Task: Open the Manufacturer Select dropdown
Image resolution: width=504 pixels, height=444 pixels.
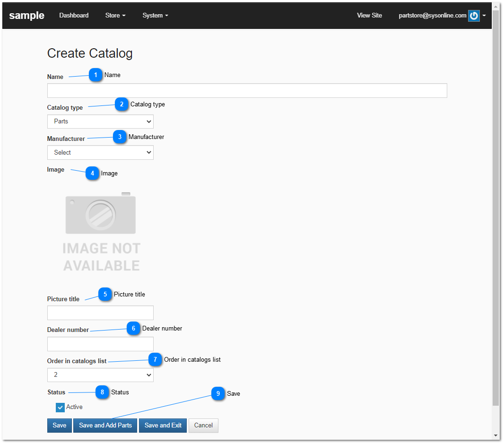Action: click(100, 153)
